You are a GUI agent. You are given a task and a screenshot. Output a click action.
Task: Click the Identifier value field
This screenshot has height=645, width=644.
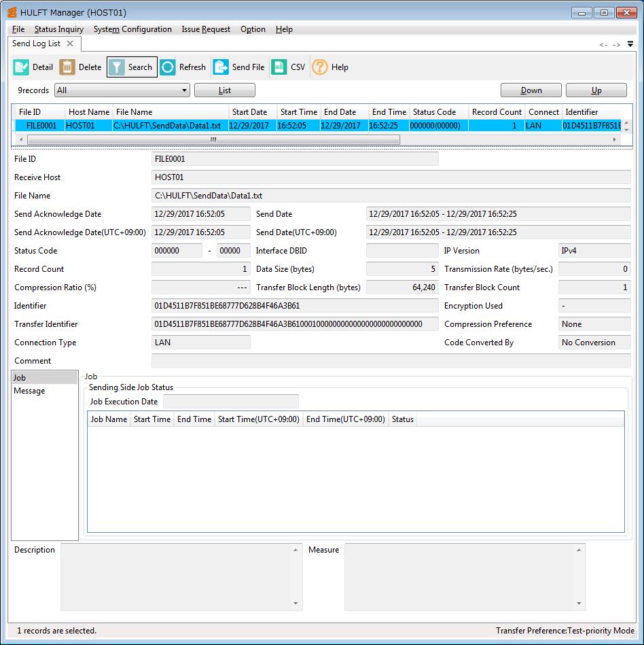[x=295, y=306]
